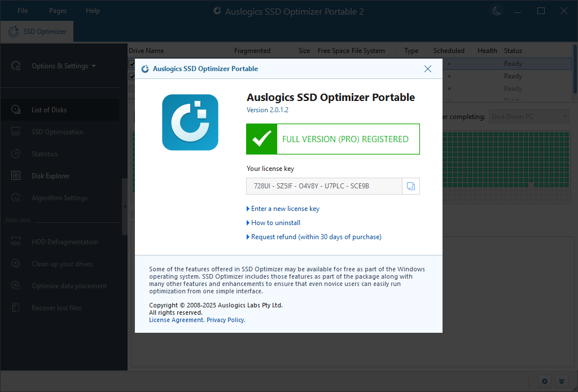Click the Statistics pie chart icon
Viewport: 578px width, 392px height.
point(16,153)
